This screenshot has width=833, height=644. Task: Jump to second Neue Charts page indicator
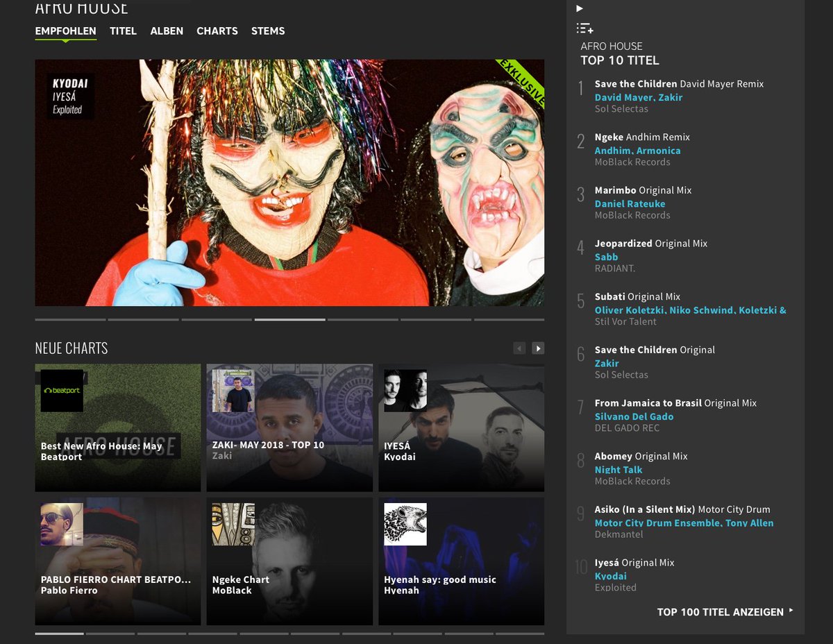(110, 634)
